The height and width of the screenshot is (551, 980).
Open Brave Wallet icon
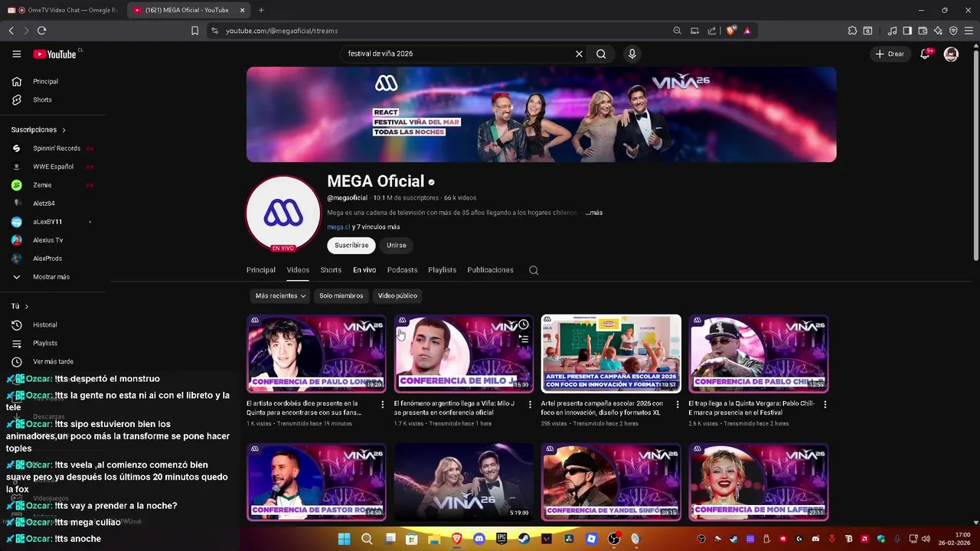923,31
